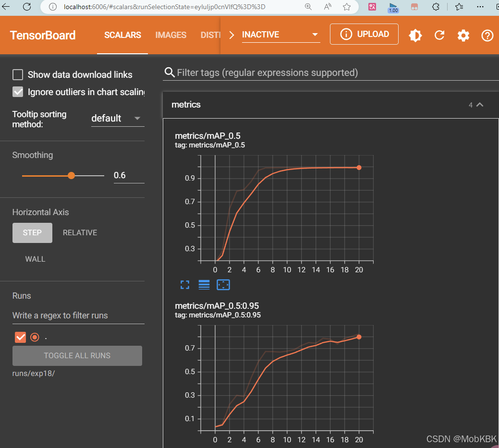Image resolution: width=499 pixels, height=448 pixels.
Task: Click the metrics/mAP_0.5:0.95 chart title
Action: (x=217, y=306)
